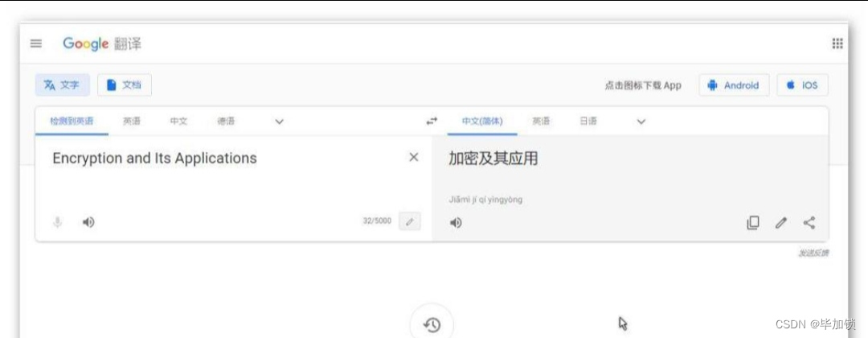Toggle the input tools pencil button
The height and width of the screenshot is (338, 868).
[410, 221]
